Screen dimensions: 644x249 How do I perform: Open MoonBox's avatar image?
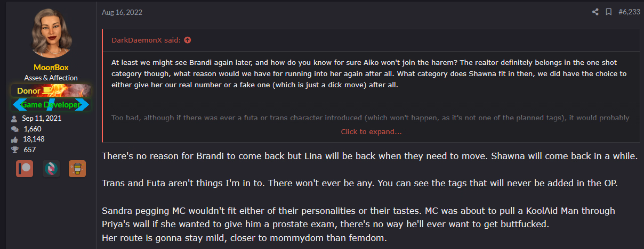point(51,33)
